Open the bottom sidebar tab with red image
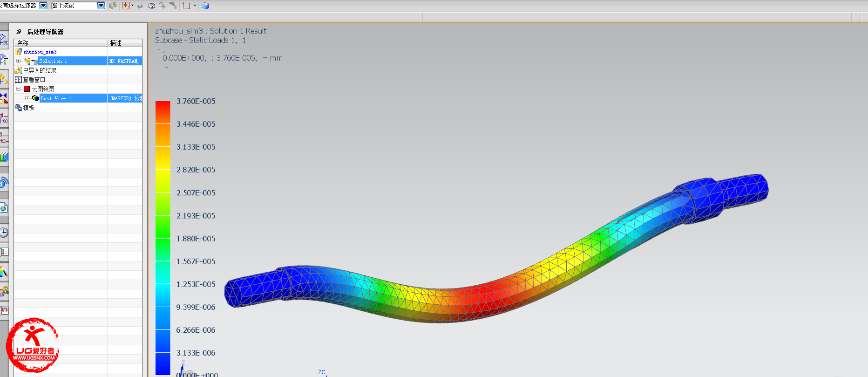The width and height of the screenshot is (868, 377). tap(4, 310)
